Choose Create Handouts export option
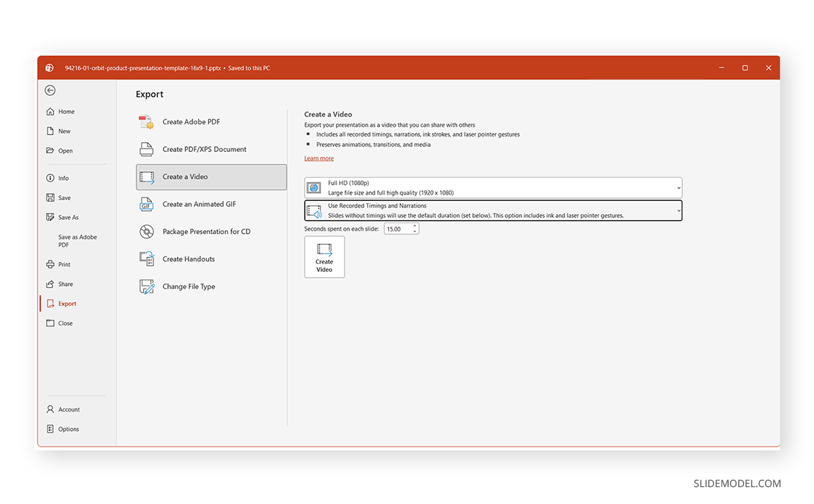This screenshot has width=814, height=504. pyautogui.click(x=211, y=259)
